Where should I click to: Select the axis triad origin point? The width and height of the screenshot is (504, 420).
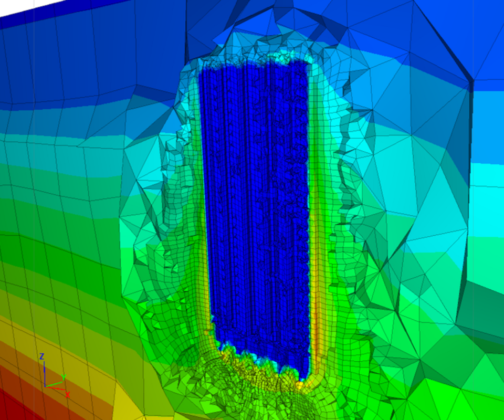45,386
